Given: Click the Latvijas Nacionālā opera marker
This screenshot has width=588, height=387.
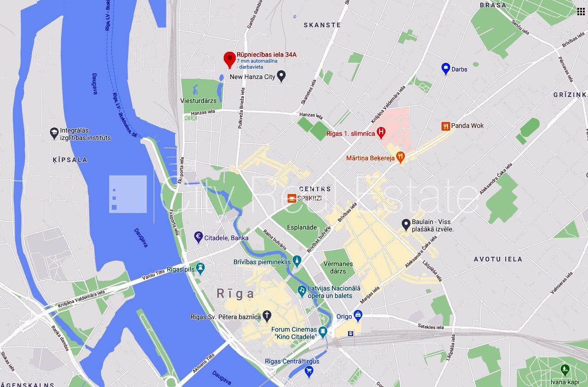Looking at the screenshot, I should (x=301, y=291).
